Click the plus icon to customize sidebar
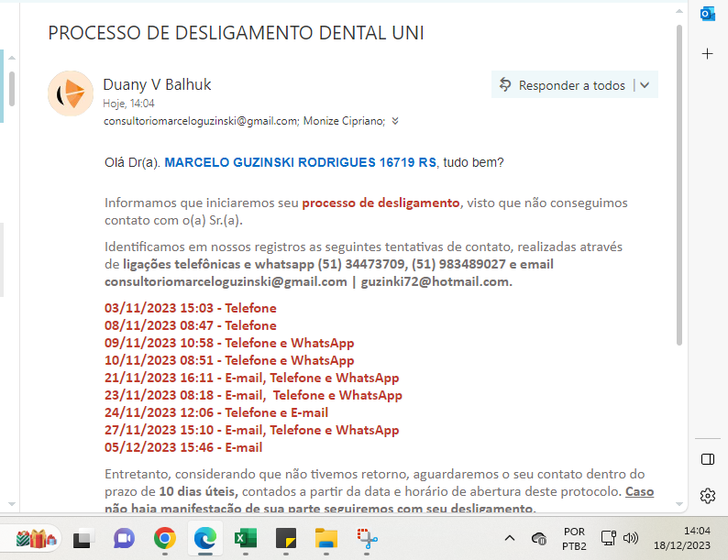The width and height of the screenshot is (728, 560). tap(707, 54)
